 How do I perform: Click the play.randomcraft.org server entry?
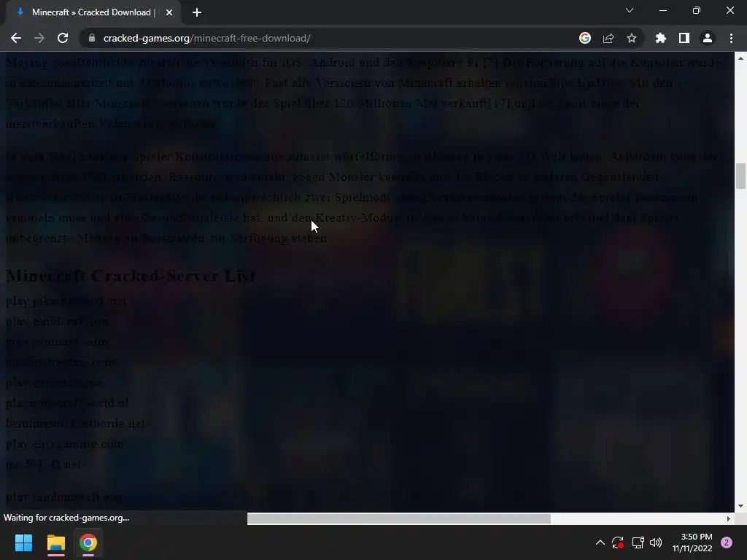pyautogui.click(x=64, y=497)
